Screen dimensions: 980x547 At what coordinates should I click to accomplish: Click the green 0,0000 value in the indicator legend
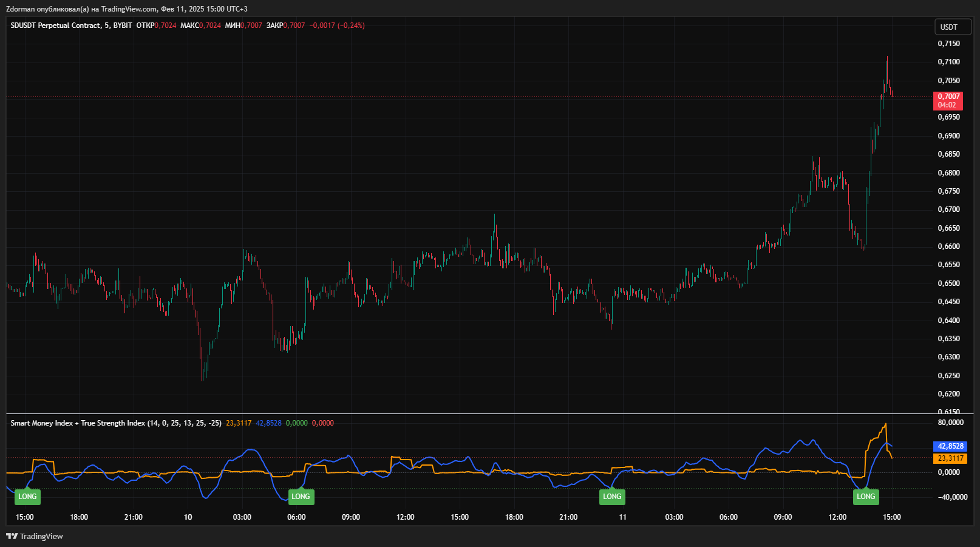coord(297,423)
